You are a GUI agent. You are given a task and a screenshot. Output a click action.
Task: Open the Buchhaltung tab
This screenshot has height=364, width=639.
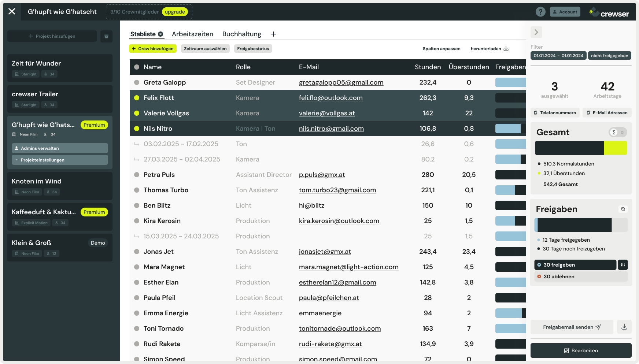pos(241,34)
